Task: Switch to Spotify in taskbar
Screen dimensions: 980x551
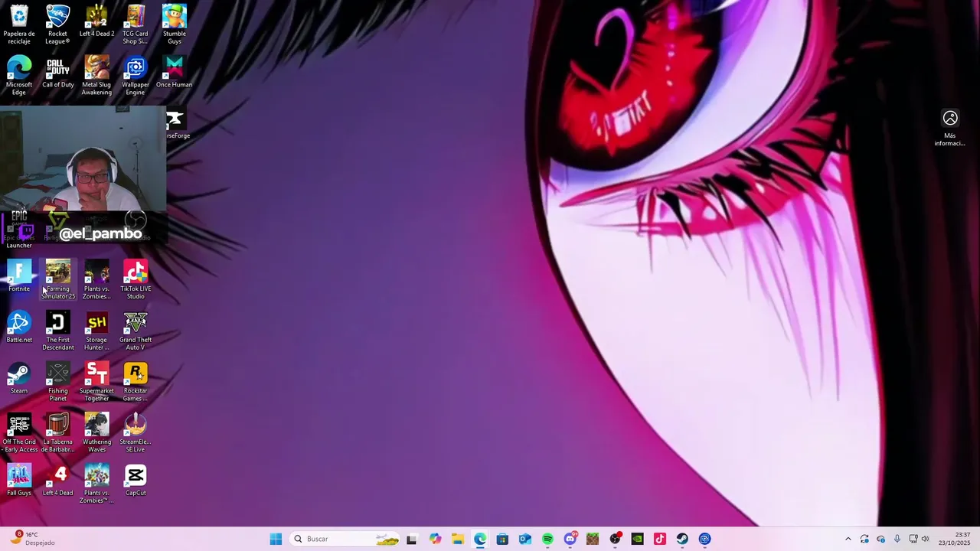Action: coord(547,539)
